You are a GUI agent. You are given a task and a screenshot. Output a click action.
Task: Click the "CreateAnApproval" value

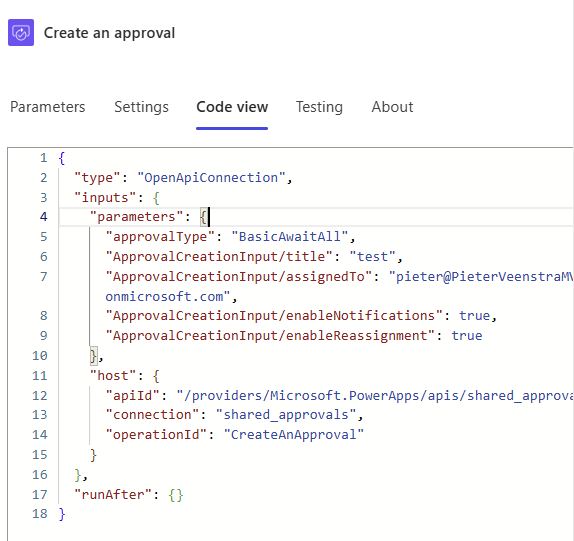pos(294,435)
